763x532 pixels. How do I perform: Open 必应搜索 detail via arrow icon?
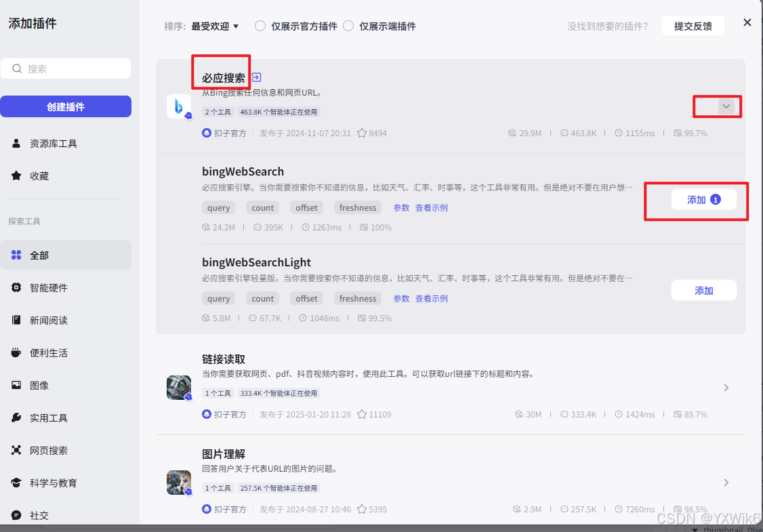coord(256,77)
